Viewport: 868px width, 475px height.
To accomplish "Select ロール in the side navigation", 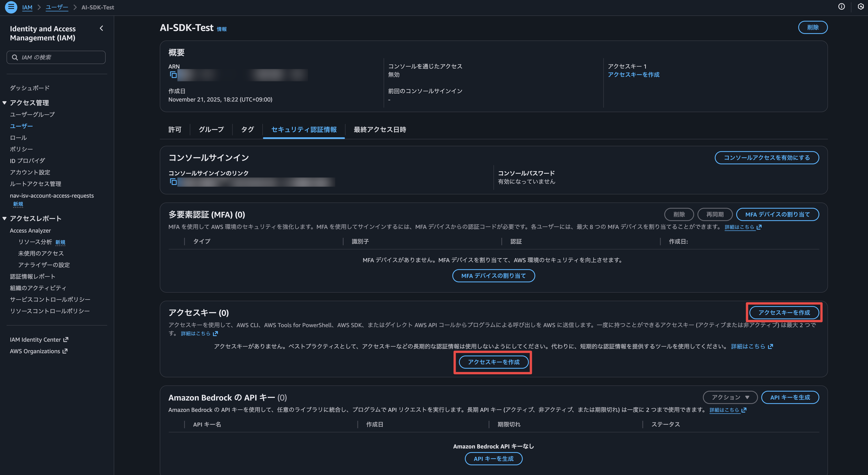I will [x=18, y=138].
